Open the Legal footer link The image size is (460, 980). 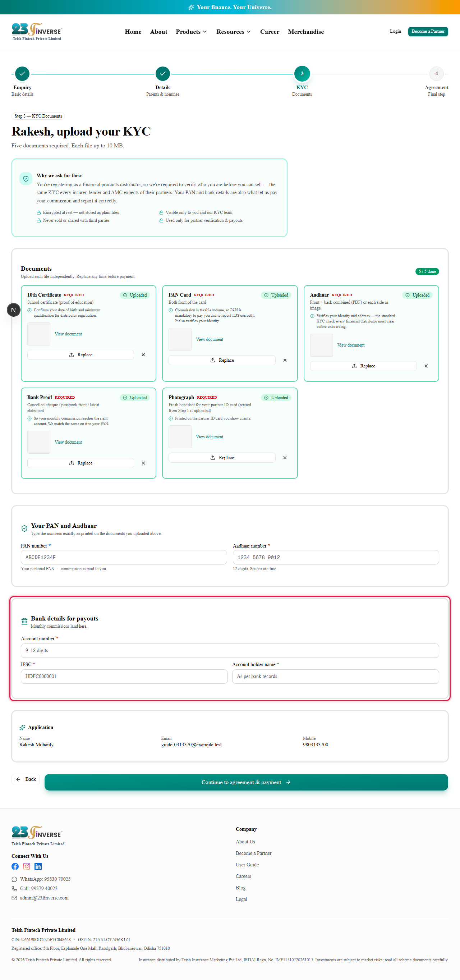click(241, 899)
